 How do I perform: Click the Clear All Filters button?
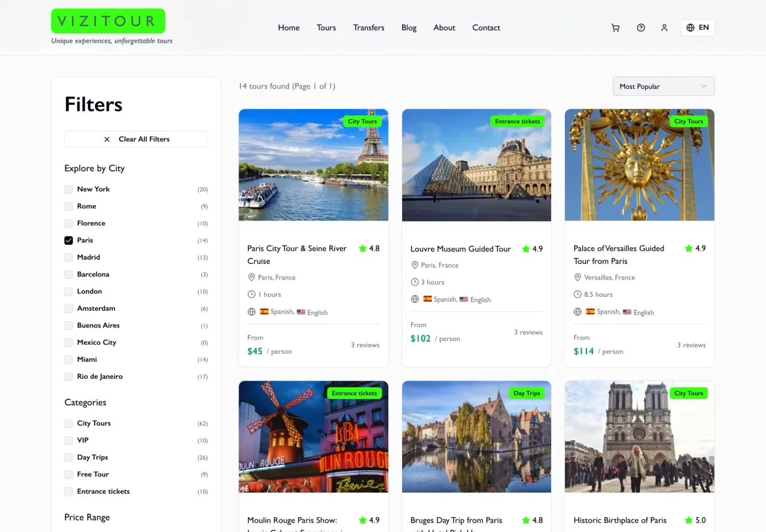click(136, 139)
